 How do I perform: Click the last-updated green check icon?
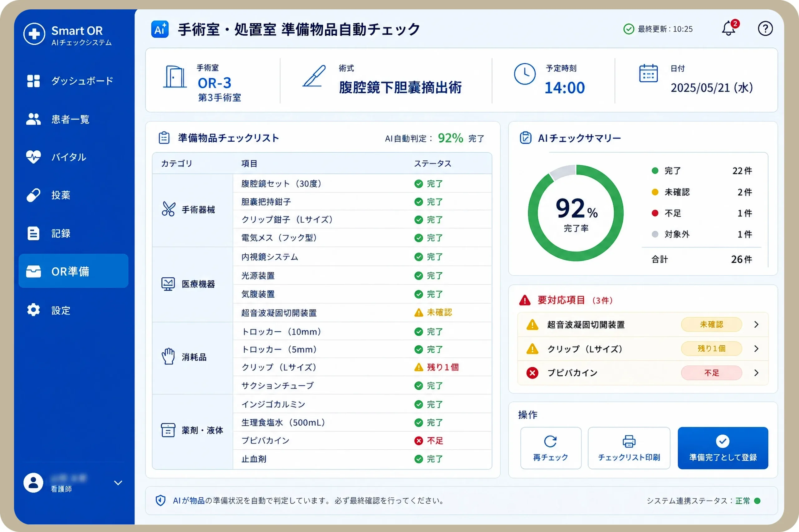(x=629, y=29)
